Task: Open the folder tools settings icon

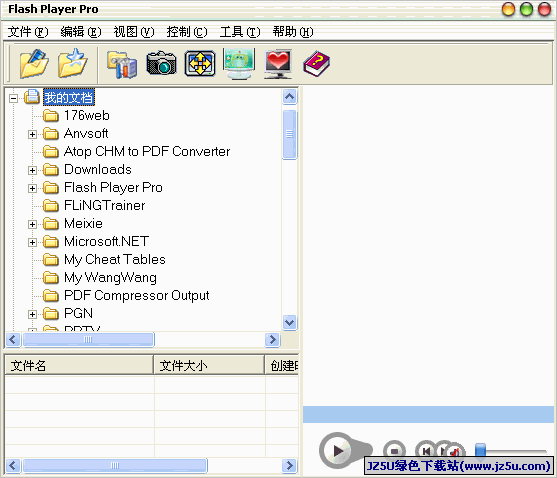Action: (x=122, y=64)
